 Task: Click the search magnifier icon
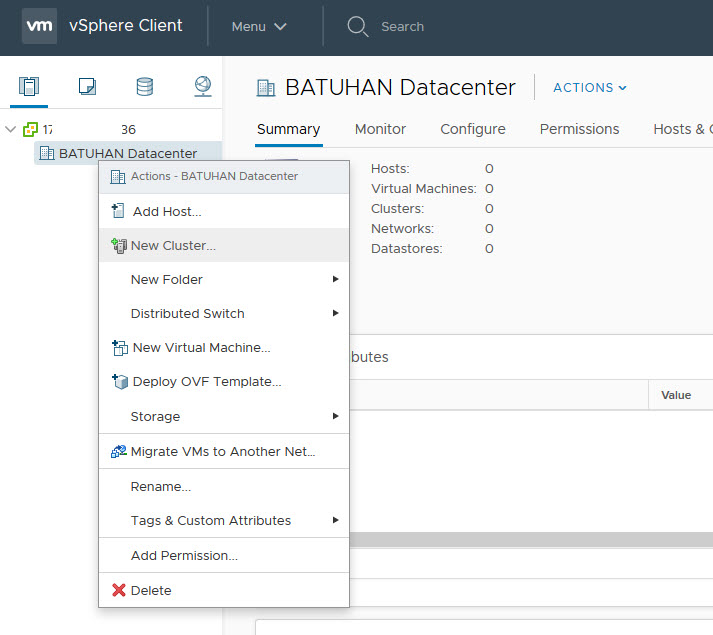pyautogui.click(x=357, y=26)
